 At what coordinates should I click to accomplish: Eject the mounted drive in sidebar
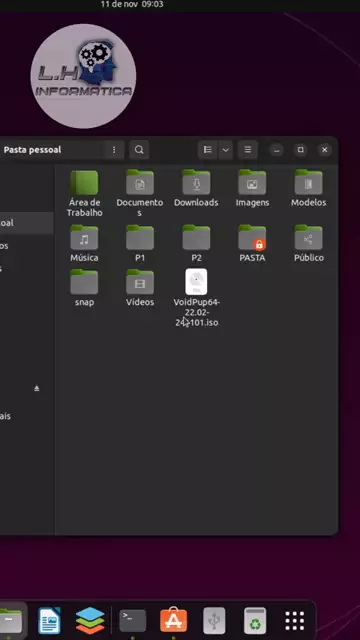tap(37, 388)
